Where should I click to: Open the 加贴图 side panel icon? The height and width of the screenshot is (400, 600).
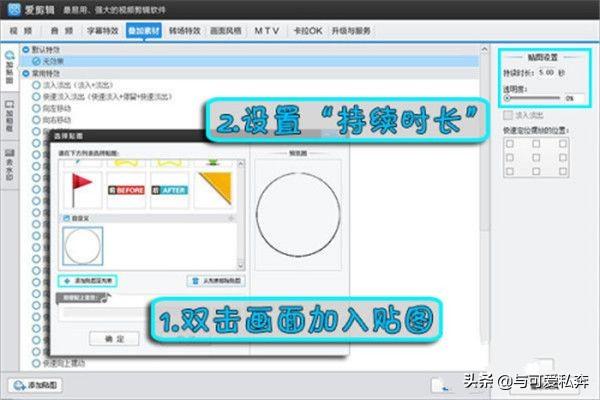pyautogui.click(x=9, y=67)
